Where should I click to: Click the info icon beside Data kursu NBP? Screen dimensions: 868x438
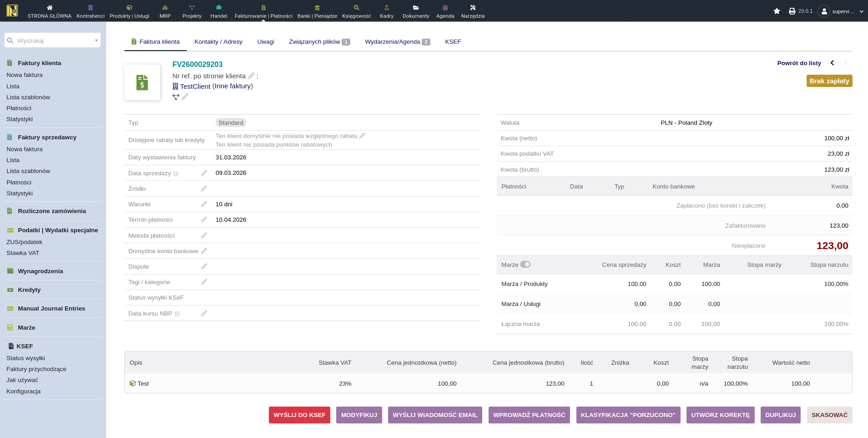click(x=177, y=314)
